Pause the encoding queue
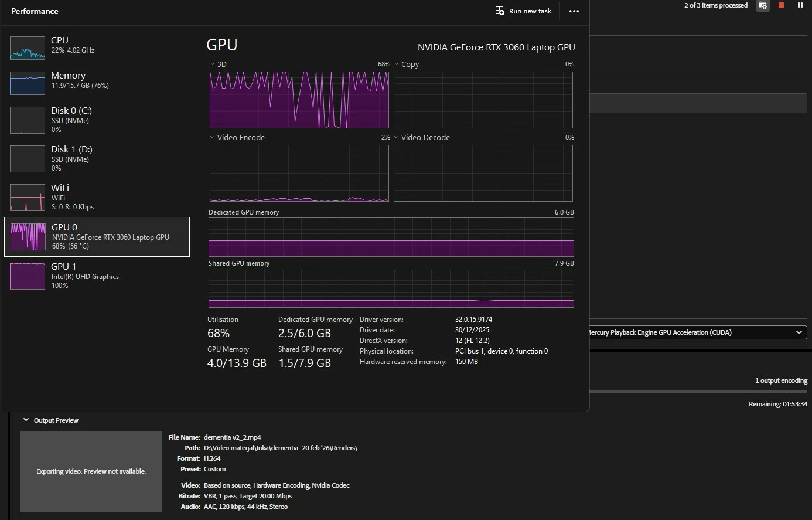Screen dimensions: 812x520 (800, 5)
